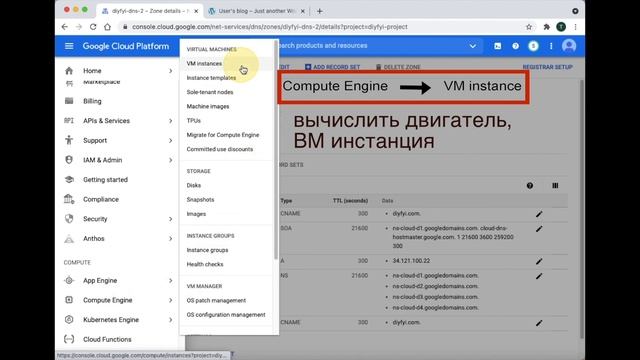
Task: Click ADD RECORD SET button
Action: point(333,67)
